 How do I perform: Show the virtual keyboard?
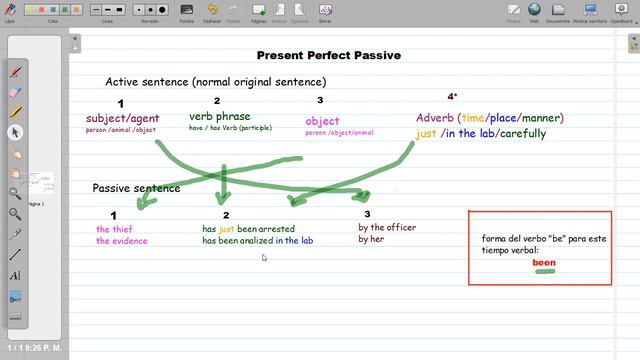(x=16, y=316)
